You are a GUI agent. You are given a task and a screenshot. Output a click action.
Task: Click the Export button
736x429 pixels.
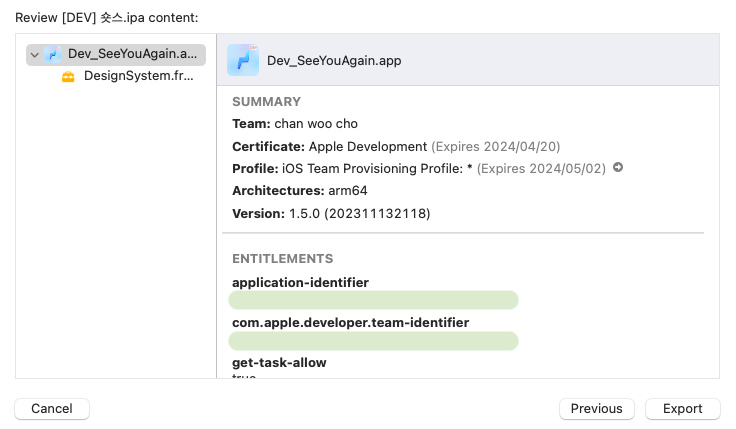pos(682,409)
